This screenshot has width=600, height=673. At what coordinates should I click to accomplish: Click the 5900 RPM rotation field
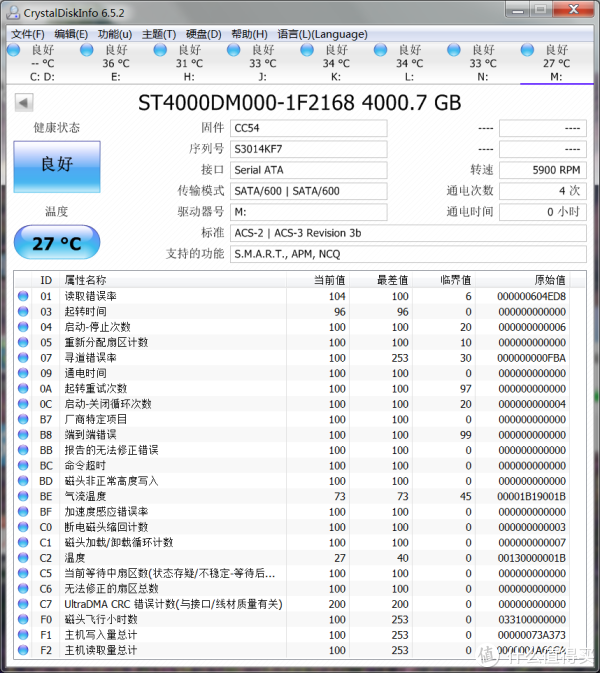coord(543,170)
